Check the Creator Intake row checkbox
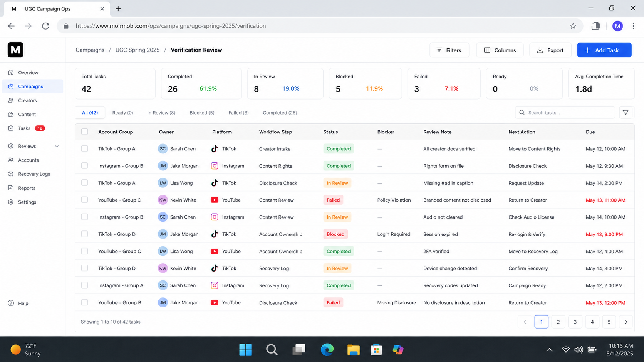This screenshot has height=362, width=644. click(x=84, y=148)
